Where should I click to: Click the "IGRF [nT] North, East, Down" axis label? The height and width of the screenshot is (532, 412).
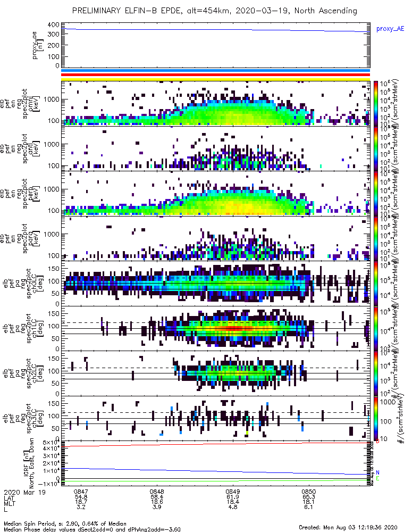pos(29,463)
